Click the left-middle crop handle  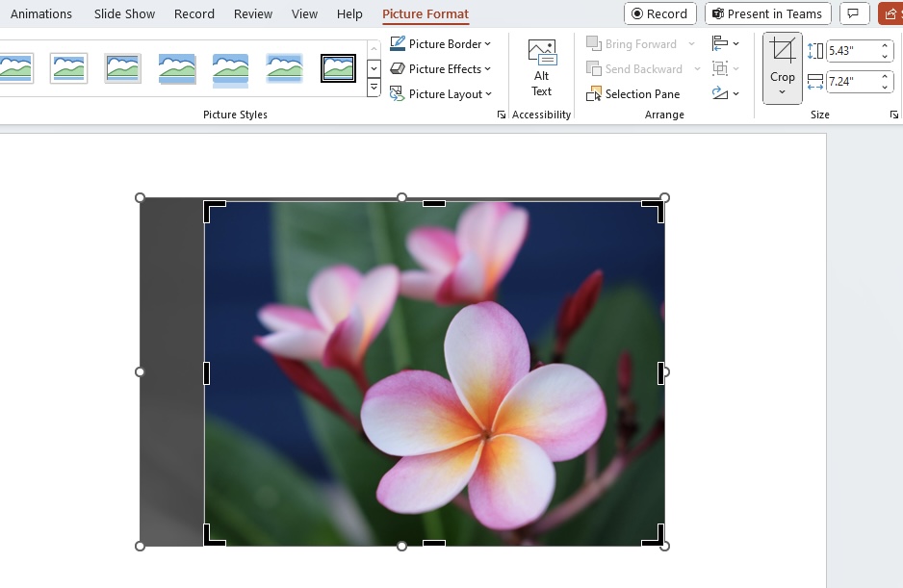[x=206, y=372]
